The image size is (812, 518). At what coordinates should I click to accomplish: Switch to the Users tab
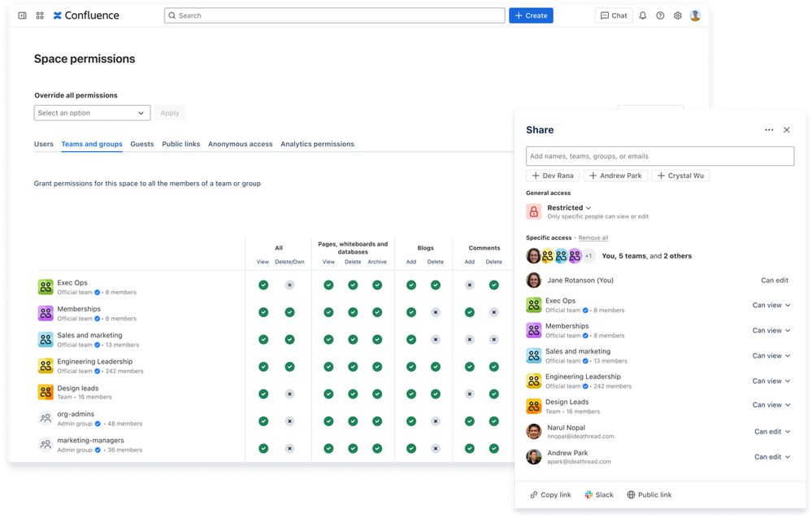coord(44,144)
